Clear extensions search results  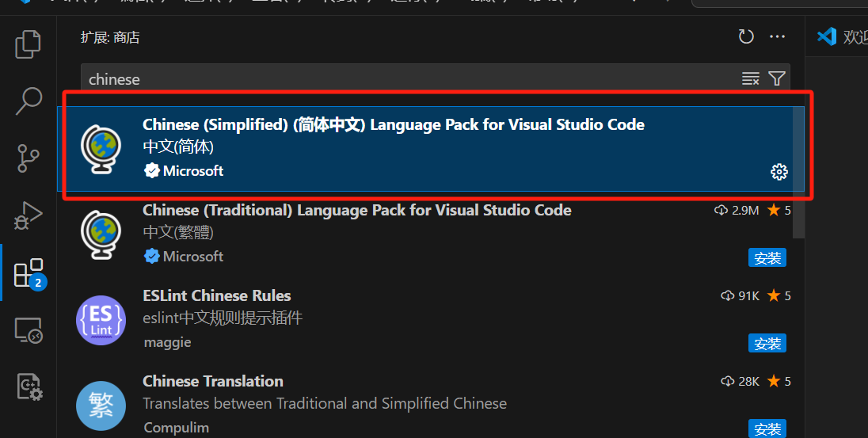click(750, 78)
